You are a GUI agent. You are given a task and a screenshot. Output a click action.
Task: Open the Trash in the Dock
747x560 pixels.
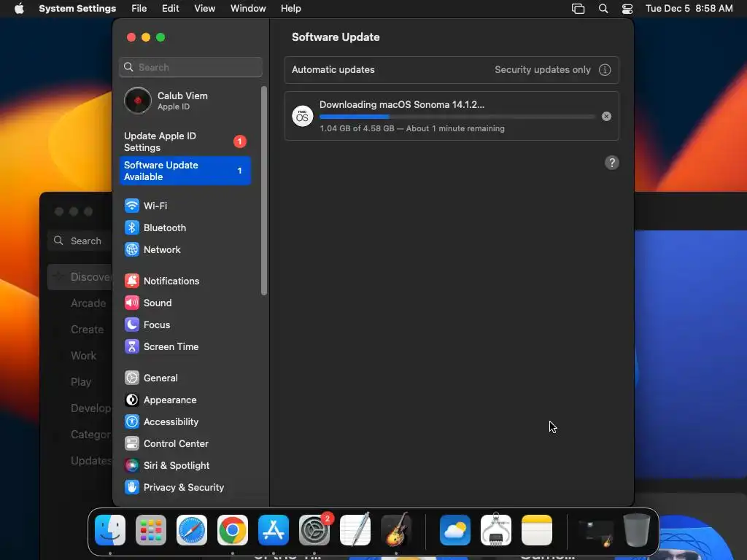636,530
